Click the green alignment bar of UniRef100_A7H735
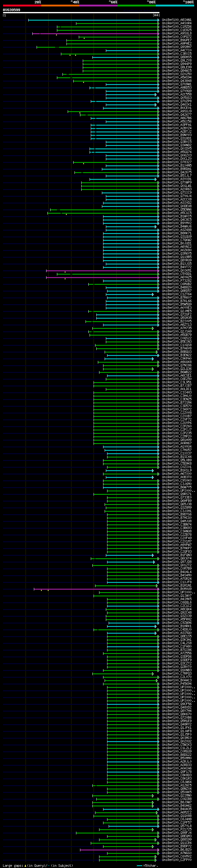 coord(123,328)
